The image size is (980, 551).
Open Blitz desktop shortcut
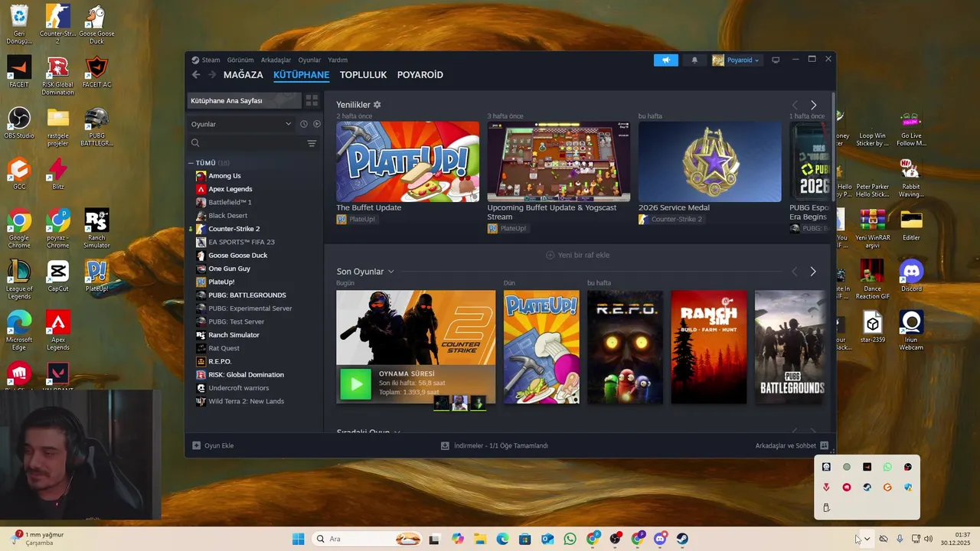57,174
